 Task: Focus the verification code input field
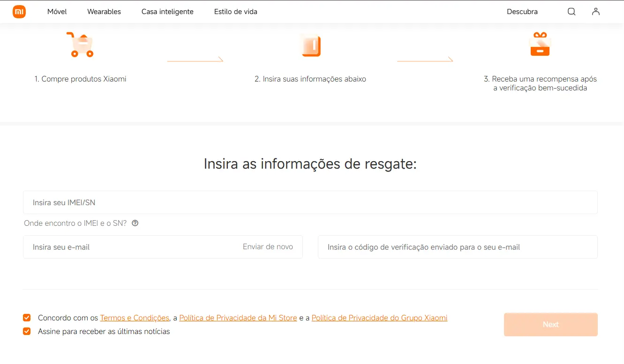458,247
